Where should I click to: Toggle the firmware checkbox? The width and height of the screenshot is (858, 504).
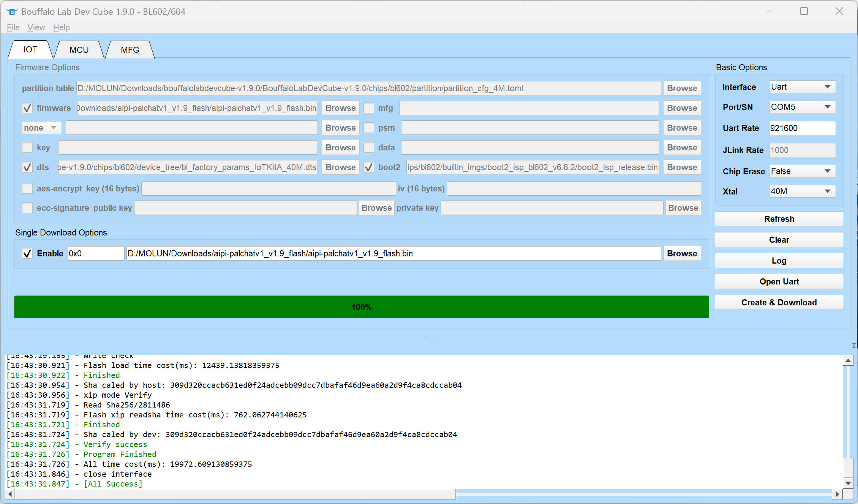point(27,108)
